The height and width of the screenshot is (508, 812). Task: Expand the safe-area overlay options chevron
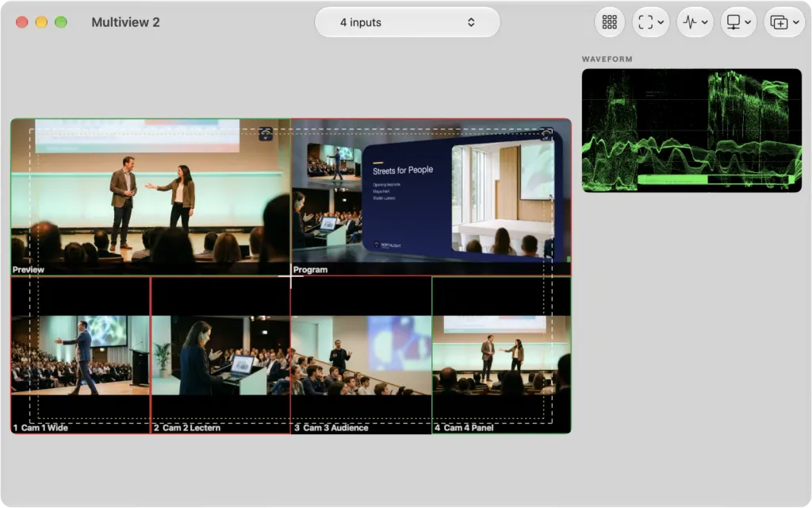pos(661,22)
